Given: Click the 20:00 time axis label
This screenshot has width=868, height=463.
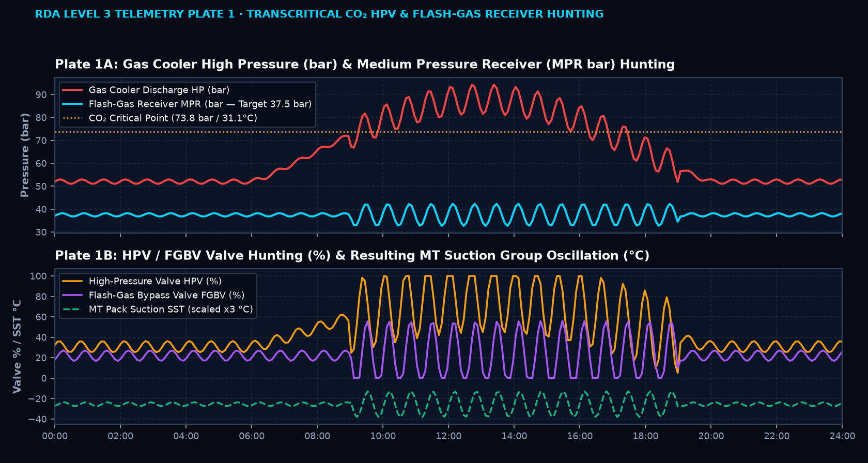Looking at the screenshot, I should pyautogui.click(x=711, y=436).
